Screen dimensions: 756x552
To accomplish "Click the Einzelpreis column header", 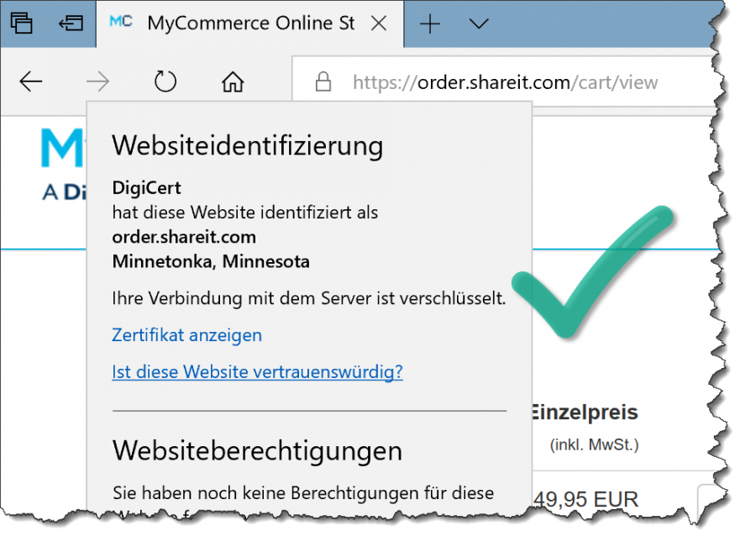I will point(585,413).
